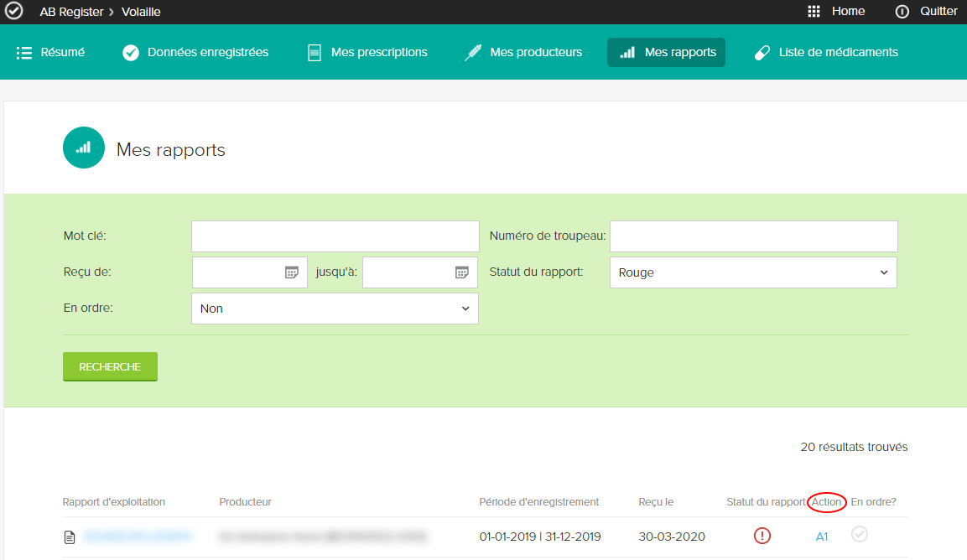Image resolution: width=967 pixels, height=560 pixels.
Task: Click the document icon in first report row
Action: click(x=70, y=537)
